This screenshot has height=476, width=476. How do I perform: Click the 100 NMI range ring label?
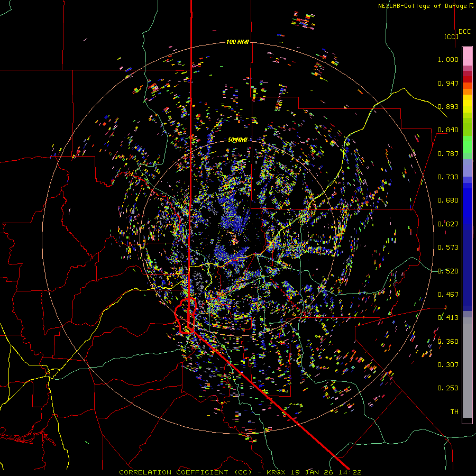[237, 42]
